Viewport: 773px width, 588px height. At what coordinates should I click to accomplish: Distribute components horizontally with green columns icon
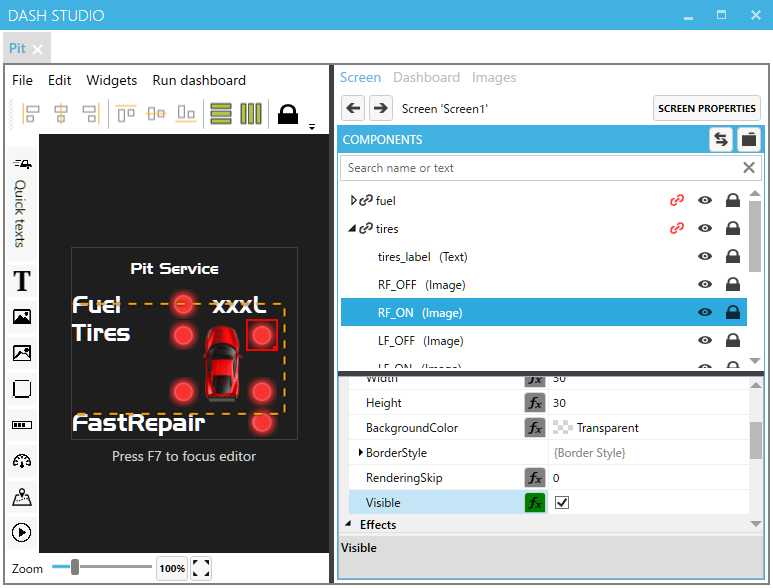tap(251, 114)
